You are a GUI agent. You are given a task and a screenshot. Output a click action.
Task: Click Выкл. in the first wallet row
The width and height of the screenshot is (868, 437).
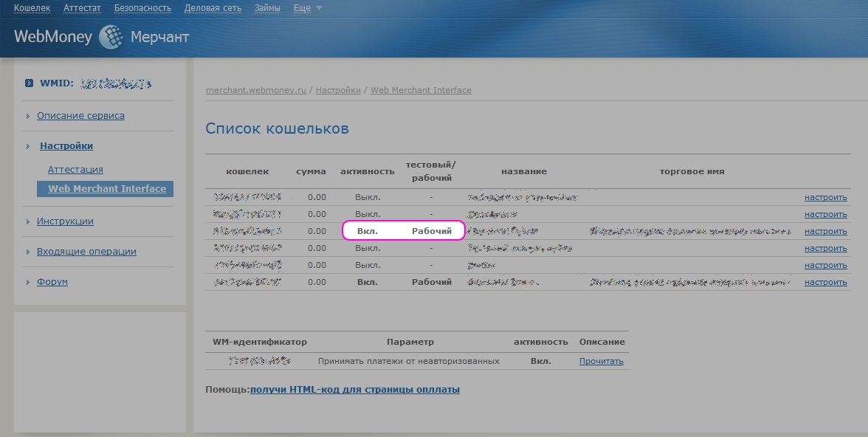coord(368,197)
